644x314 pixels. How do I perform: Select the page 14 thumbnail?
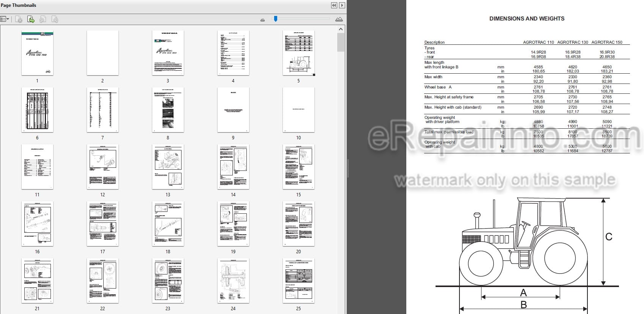pyautogui.click(x=233, y=167)
